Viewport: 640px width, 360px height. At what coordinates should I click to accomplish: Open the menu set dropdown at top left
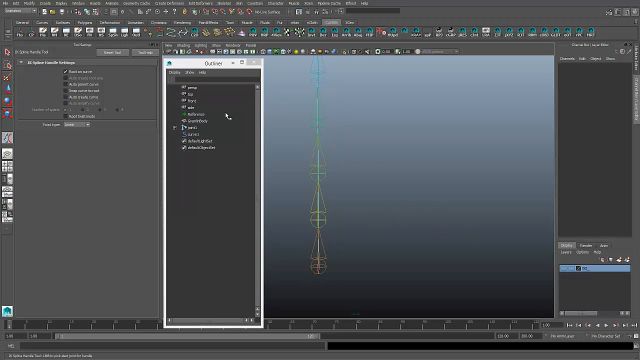[20, 11]
